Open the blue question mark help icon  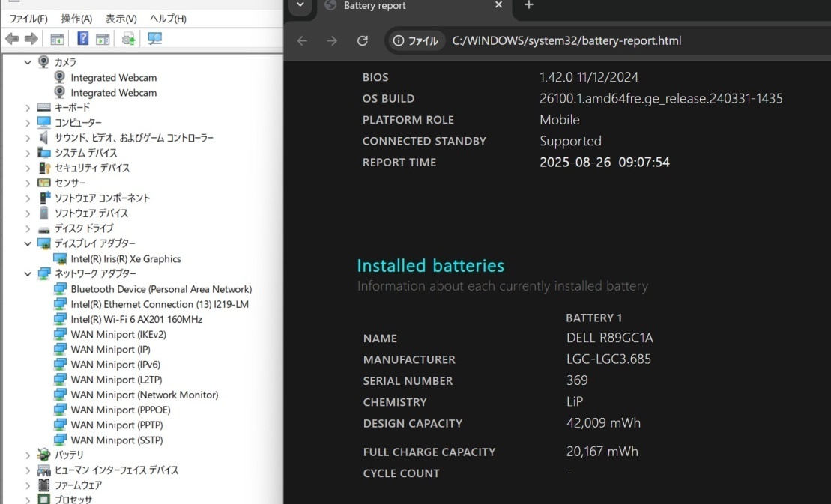point(83,39)
